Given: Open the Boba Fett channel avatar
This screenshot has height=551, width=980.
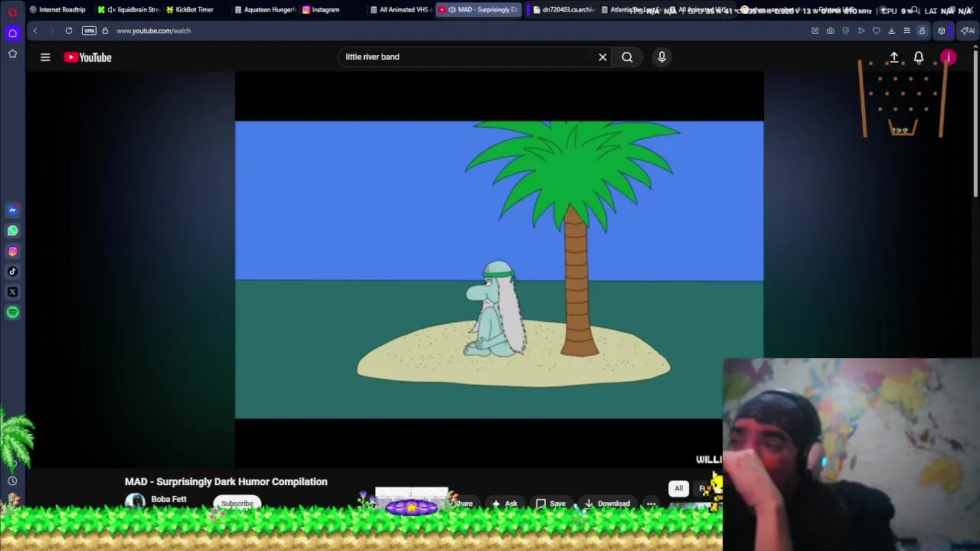Looking at the screenshot, I should pyautogui.click(x=135, y=503).
